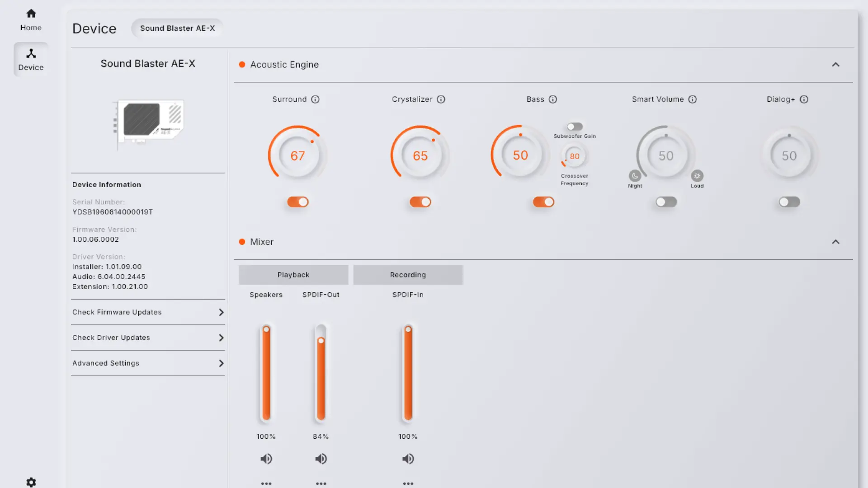Click firmware version 1.00.06.0002
The width and height of the screenshot is (868, 488).
click(95, 239)
